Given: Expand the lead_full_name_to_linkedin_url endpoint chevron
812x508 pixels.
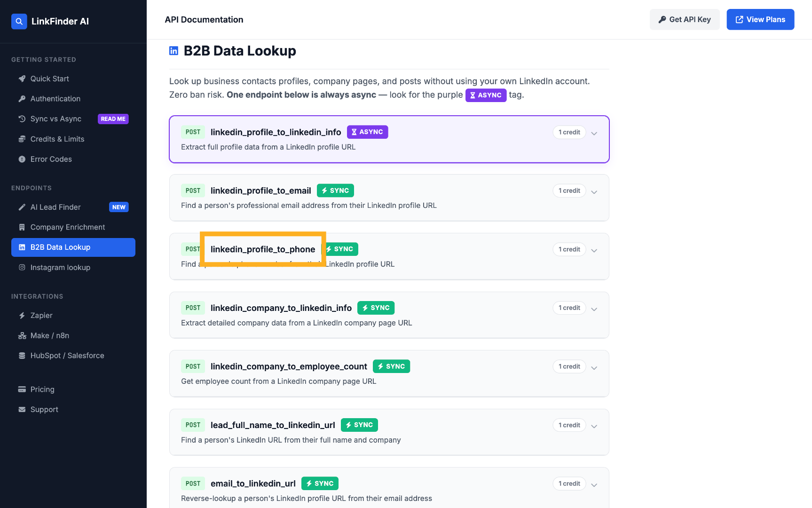Looking at the screenshot, I should point(594,426).
